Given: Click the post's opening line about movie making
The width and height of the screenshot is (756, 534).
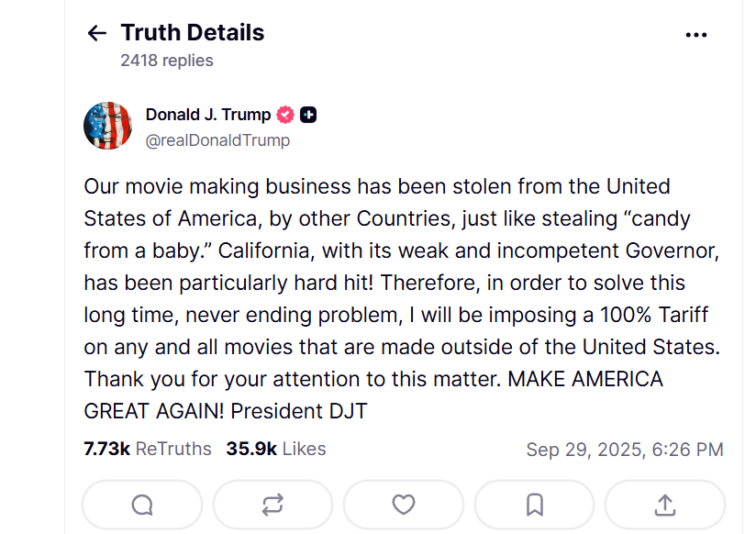Looking at the screenshot, I should pos(376,186).
